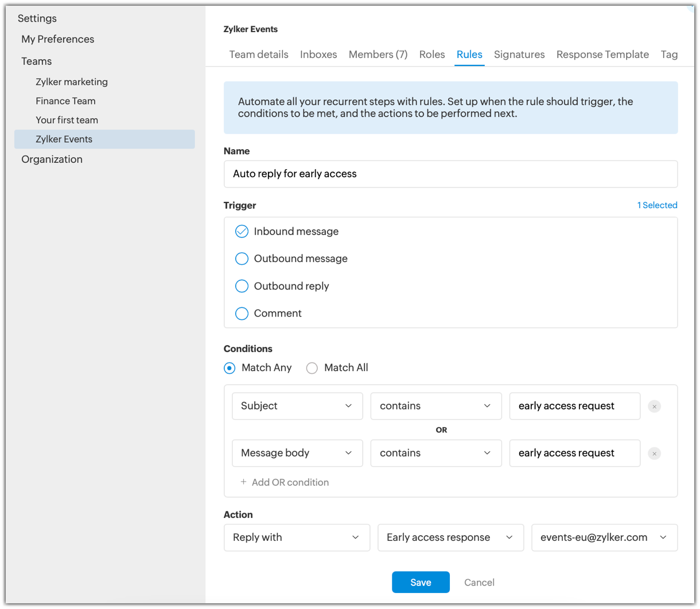Choose the Match Any radio button
This screenshot has width=700, height=609.
tap(230, 368)
